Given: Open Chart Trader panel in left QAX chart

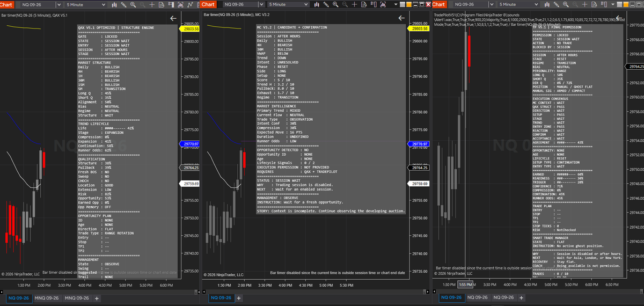Looking at the screenshot, I should coord(171,5).
